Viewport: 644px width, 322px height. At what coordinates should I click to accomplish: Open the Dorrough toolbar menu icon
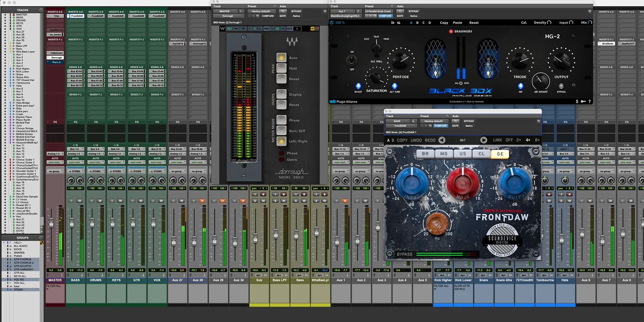(317, 29)
